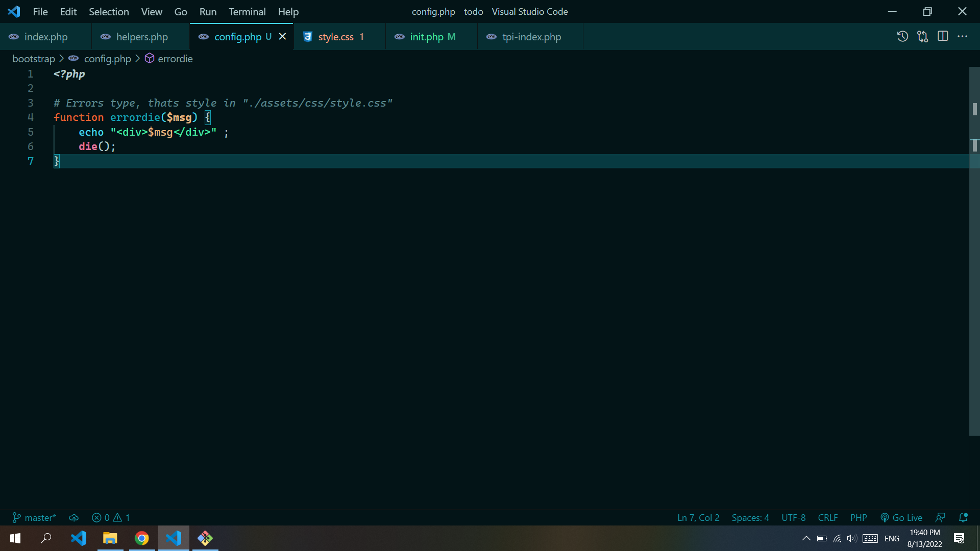Image resolution: width=980 pixels, height=551 pixels.
Task: Open the problems errors and warnings indicator
Action: point(111,517)
